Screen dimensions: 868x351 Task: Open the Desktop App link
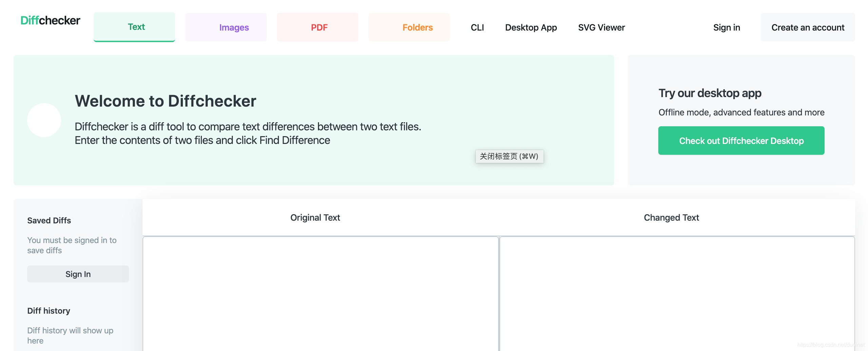point(531,27)
